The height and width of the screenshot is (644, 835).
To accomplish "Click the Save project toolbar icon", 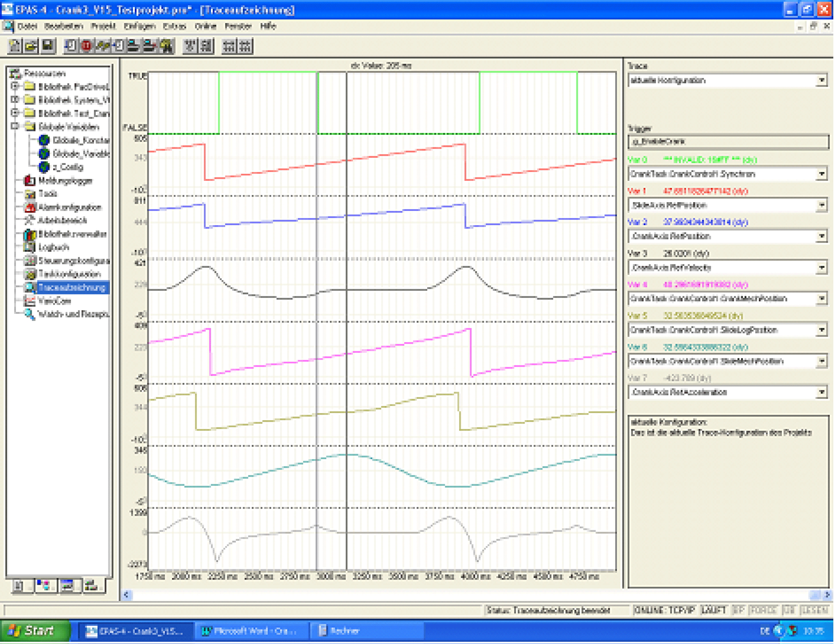I will coord(48,46).
